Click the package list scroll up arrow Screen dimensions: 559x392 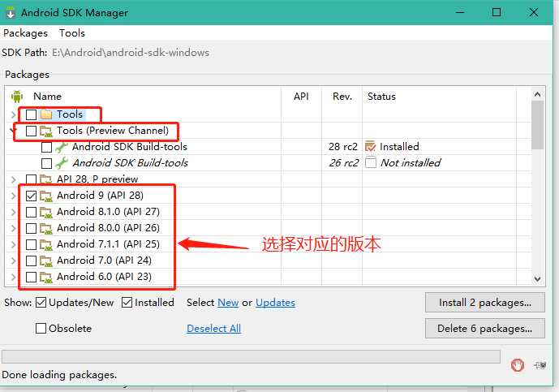coord(537,94)
